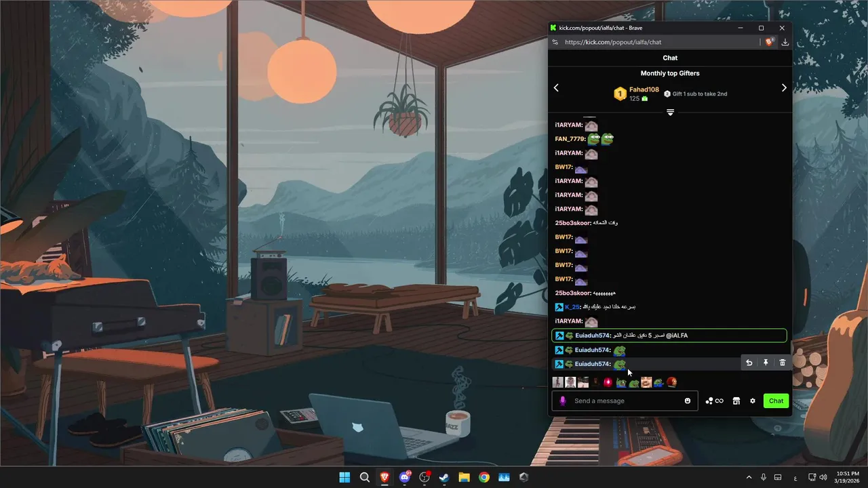Viewport: 868px width, 488px height.
Task: Open OBS Studio from the taskbar
Action: click(x=425, y=477)
